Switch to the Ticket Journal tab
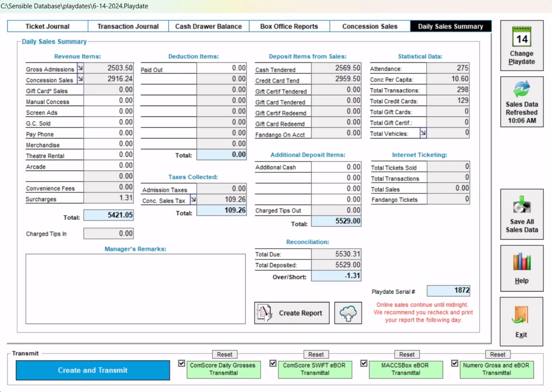The width and height of the screenshot is (552, 392). coord(47,26)
